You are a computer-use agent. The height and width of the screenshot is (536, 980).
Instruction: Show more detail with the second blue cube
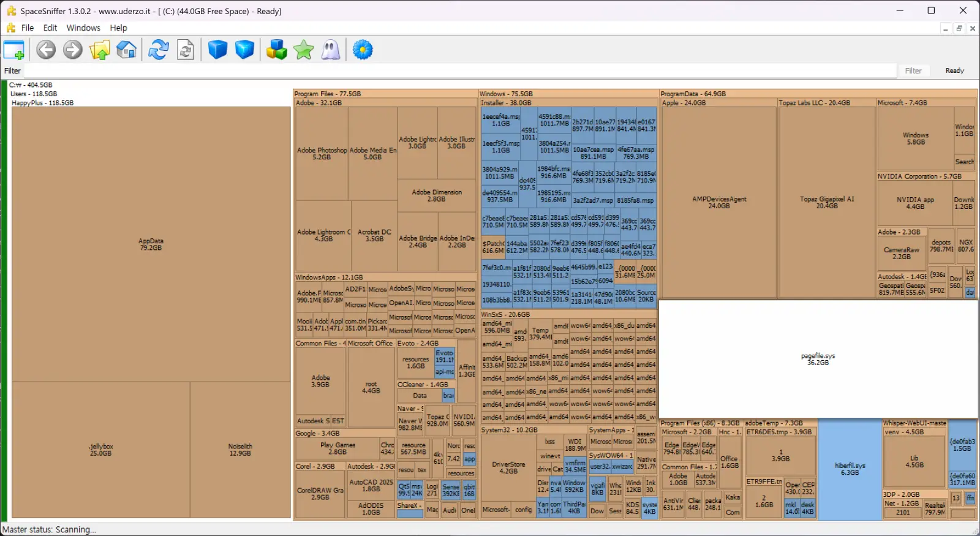(x=244, y=50)
